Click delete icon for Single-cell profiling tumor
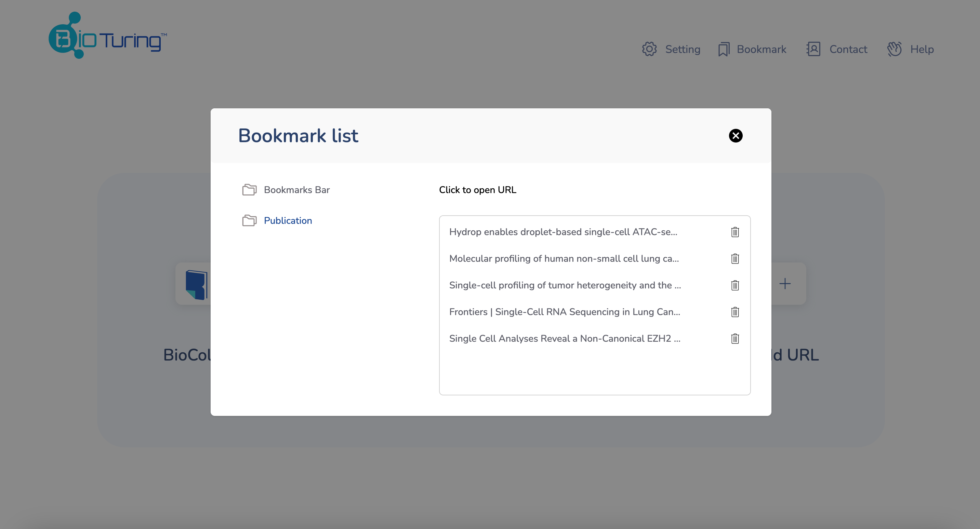The image size is (980, 529). point(735,285)
